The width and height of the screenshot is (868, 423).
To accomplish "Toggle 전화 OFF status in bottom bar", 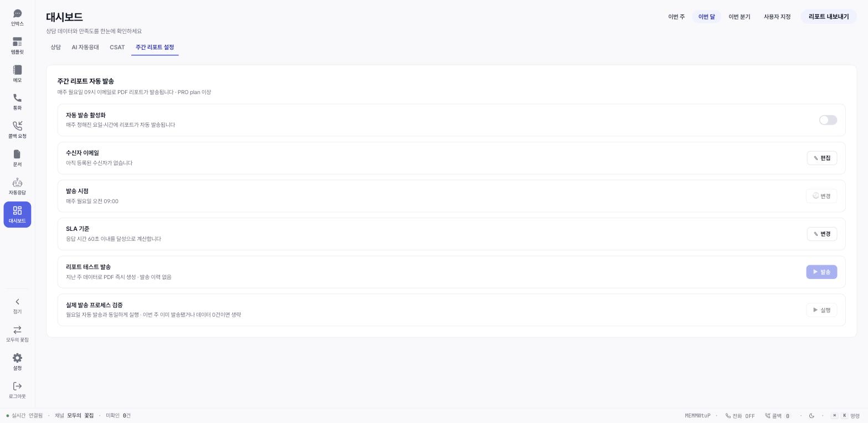I will (740, 416).
